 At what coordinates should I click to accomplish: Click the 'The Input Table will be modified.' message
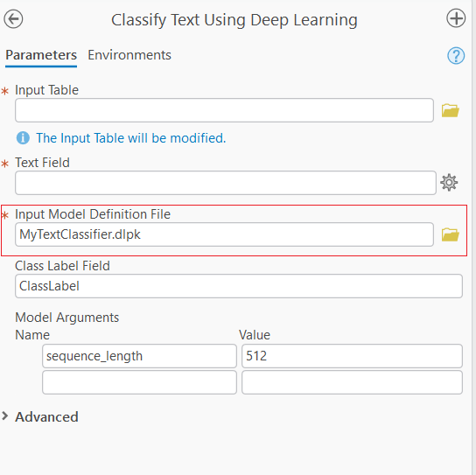(131, 138)
